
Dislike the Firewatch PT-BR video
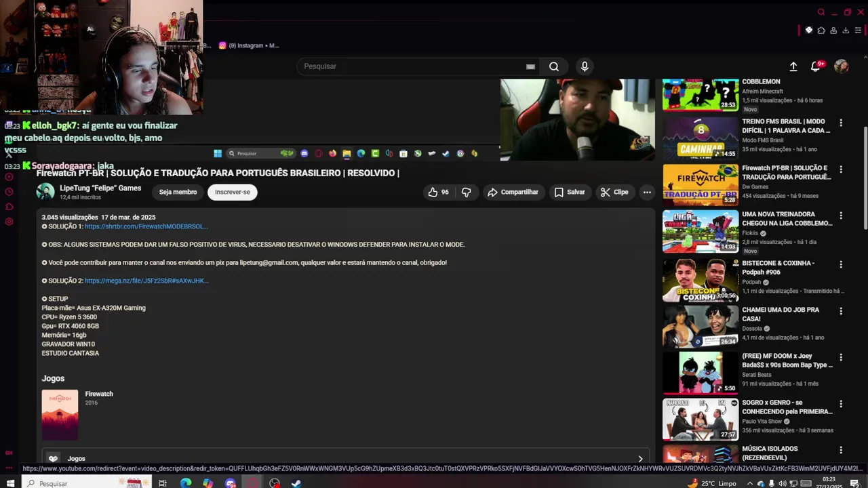pos(467,192)
